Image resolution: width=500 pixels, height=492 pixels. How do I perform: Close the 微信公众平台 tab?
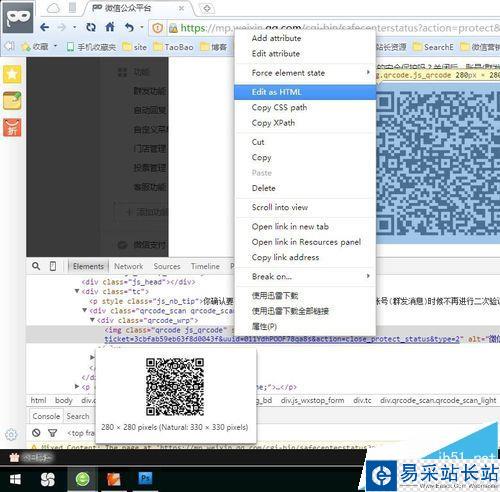pos(181,8)
